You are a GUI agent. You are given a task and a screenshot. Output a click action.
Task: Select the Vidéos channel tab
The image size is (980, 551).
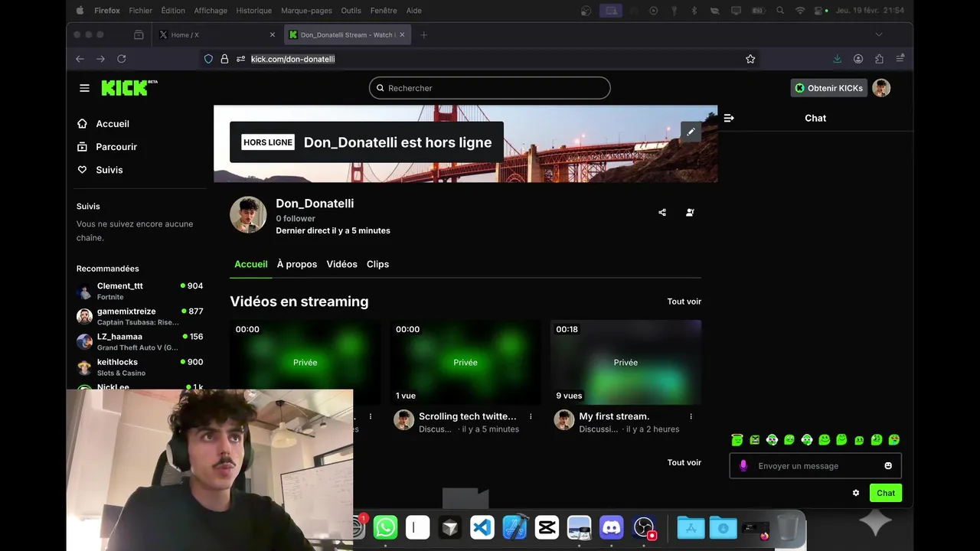click(341, 264)
